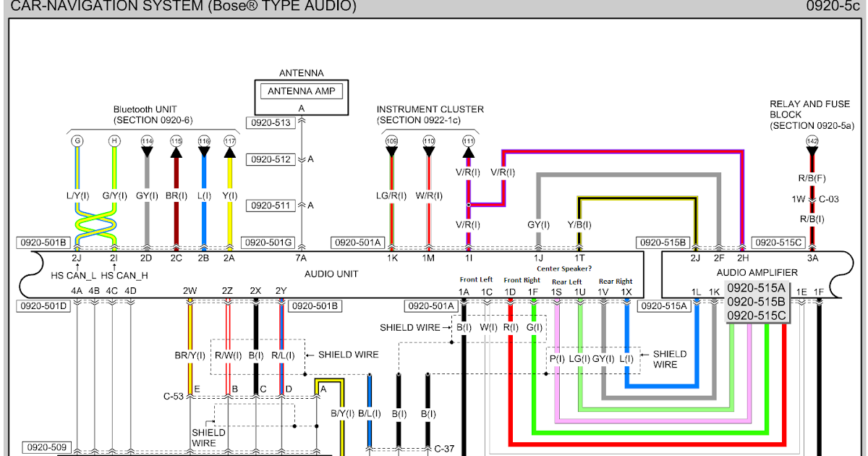Click the W/R(I) wire color label
This screenshot has width=868, height=456.
pyautogui.click(x=430, y=195)
